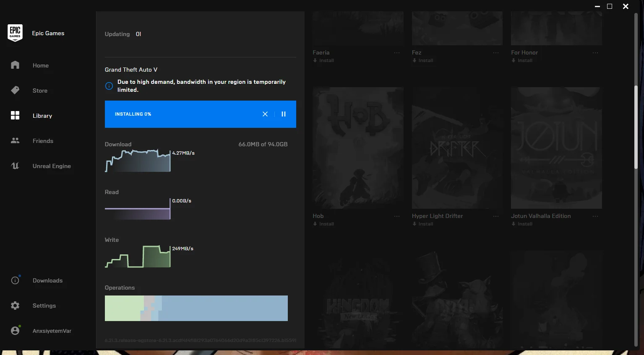Open Jotun Valhalla Edition options menu
Viewport: 644px width, 355px height.
coord(595,216)
